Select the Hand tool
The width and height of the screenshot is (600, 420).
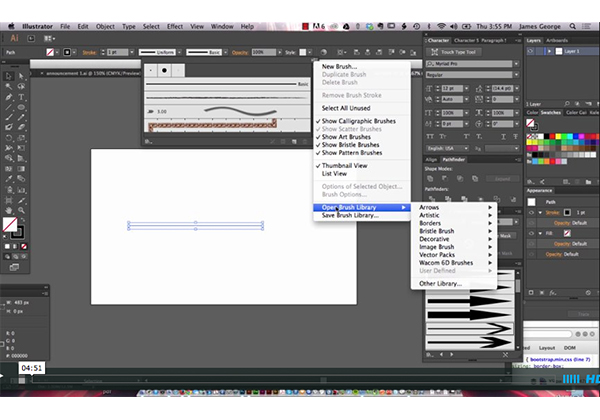click(9, 210)
